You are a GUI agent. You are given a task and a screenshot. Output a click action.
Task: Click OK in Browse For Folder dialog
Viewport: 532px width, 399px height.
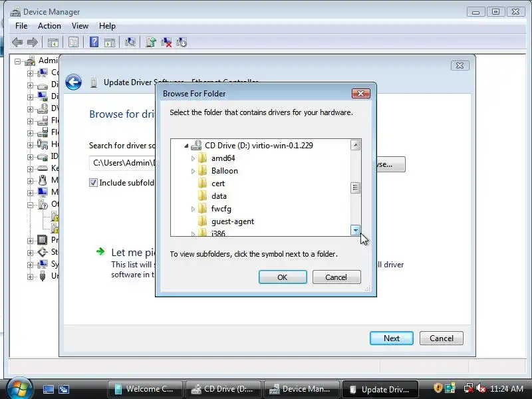(283, 277)
